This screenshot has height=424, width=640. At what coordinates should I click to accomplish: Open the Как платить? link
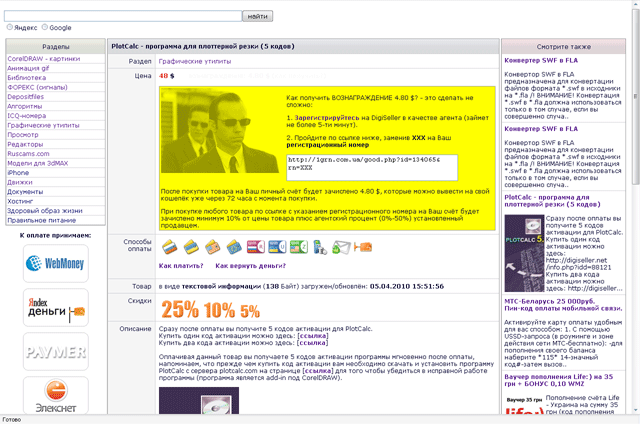click(x=181, y=266)
